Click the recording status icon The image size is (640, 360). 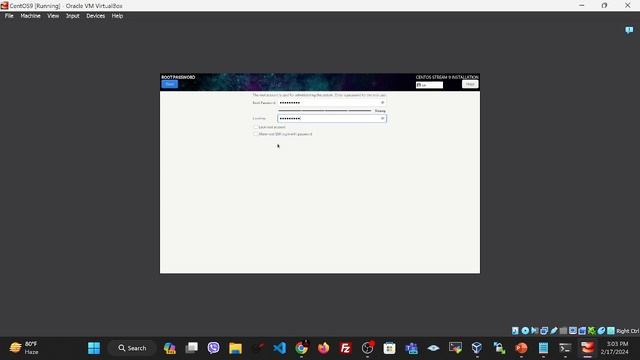(x=582, y=331)
